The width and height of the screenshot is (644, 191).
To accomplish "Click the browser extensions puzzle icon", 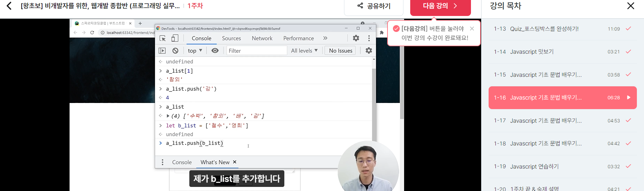I will (x=382, y=33).
